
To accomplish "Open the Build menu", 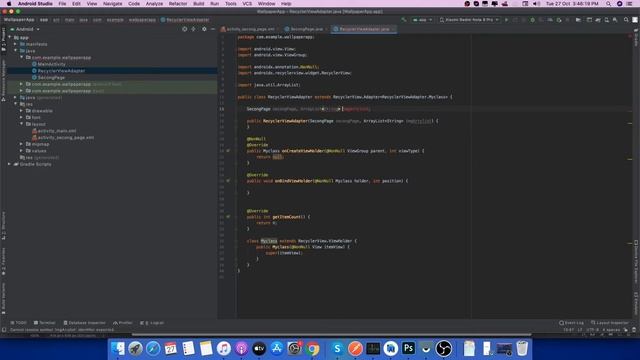I will (x=199, y=4).
